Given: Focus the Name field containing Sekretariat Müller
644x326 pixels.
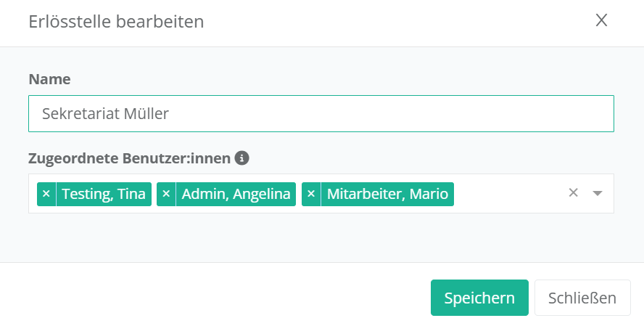Looking at the screenshot, I should click(x=321, y=113).
